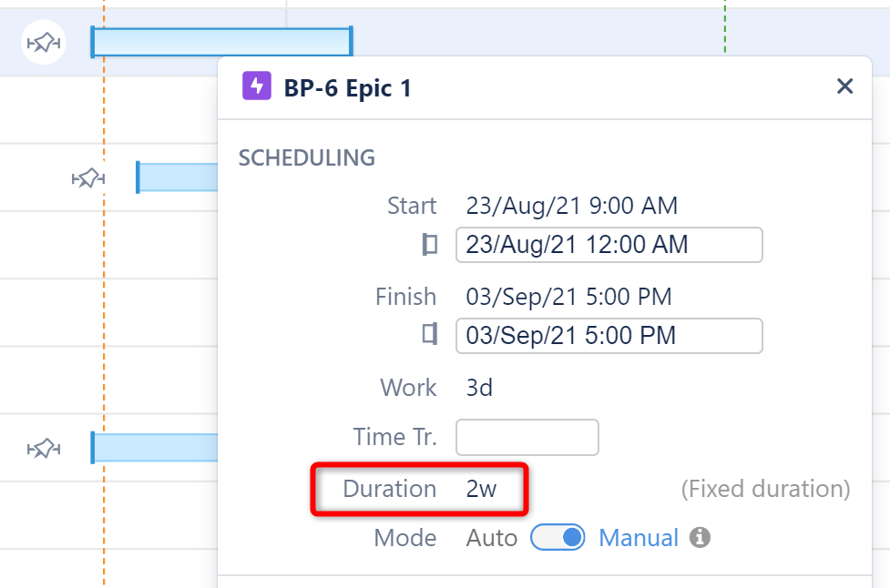Viewport: 890px width, 588px height.
Task: Toggle scheduling mode switch to Auto
Action: pyautogui.click(x=558, y=537)
